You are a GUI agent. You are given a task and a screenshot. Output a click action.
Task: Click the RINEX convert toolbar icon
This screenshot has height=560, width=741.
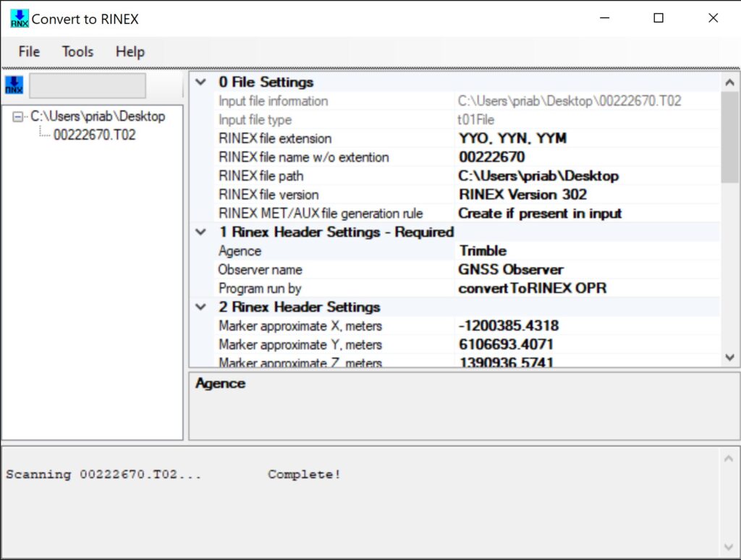14,85
